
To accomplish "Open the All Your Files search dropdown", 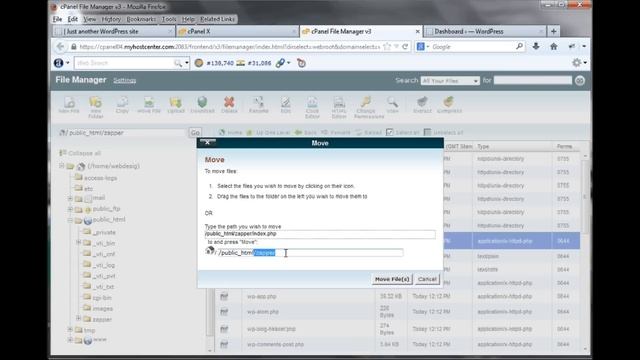I will tap(450, 81).
